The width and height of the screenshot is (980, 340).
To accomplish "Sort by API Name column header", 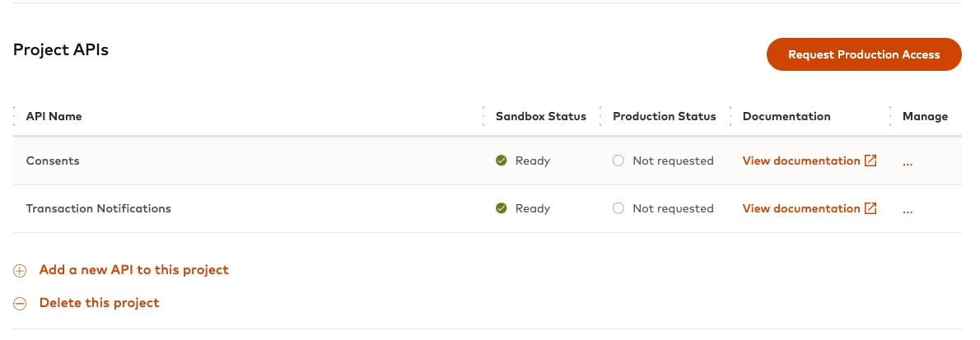I will pyautogui.click(x=54, y=117).
